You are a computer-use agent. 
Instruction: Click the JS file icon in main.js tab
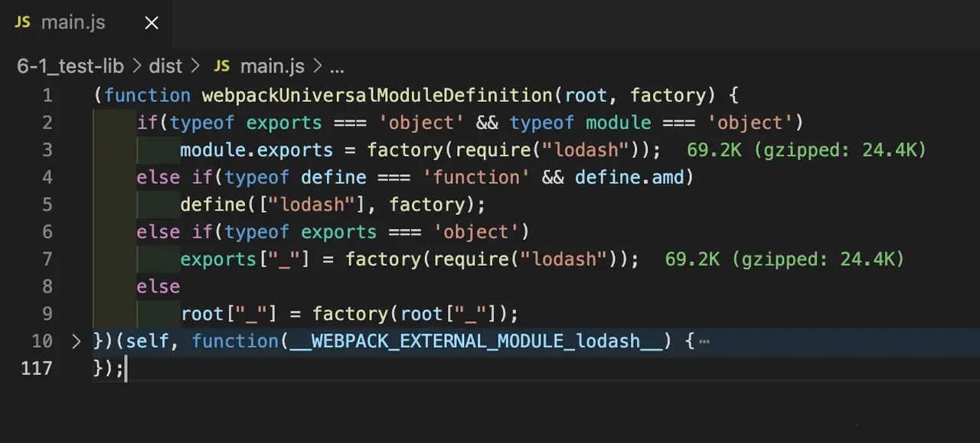(x=22, y=22)
